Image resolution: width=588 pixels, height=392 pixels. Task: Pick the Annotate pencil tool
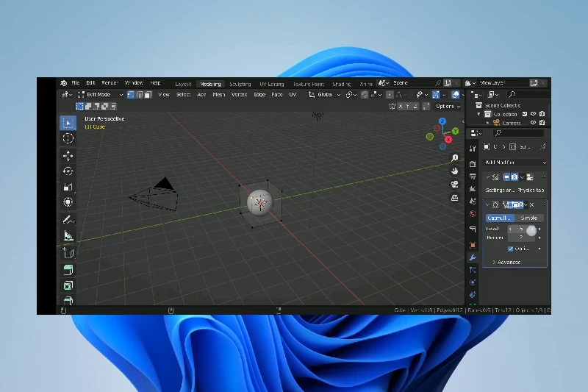pos(68,219)
